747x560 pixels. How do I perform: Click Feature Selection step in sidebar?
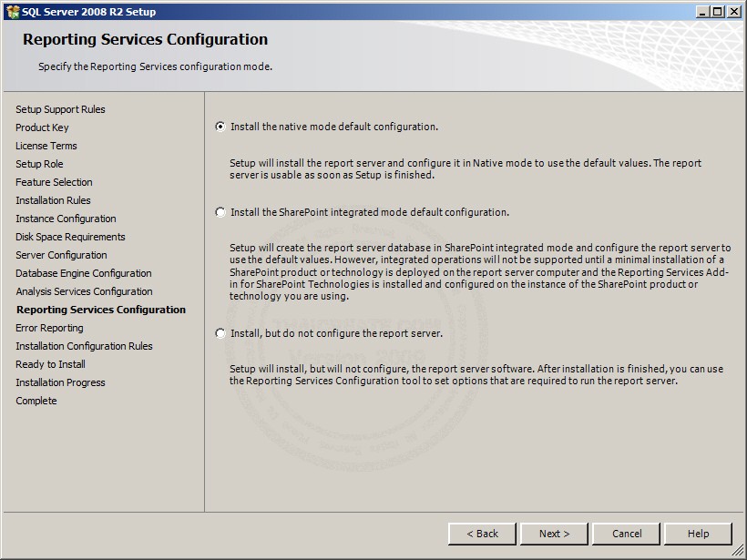(54, 182)
